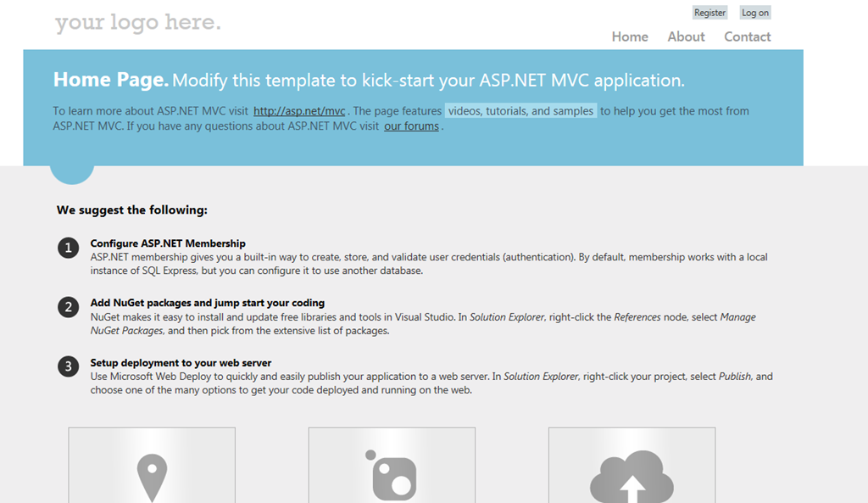Click the number 2 circle badge
Image resolution: width=868 pixels, height=503 pixels.
coord(68,307)
